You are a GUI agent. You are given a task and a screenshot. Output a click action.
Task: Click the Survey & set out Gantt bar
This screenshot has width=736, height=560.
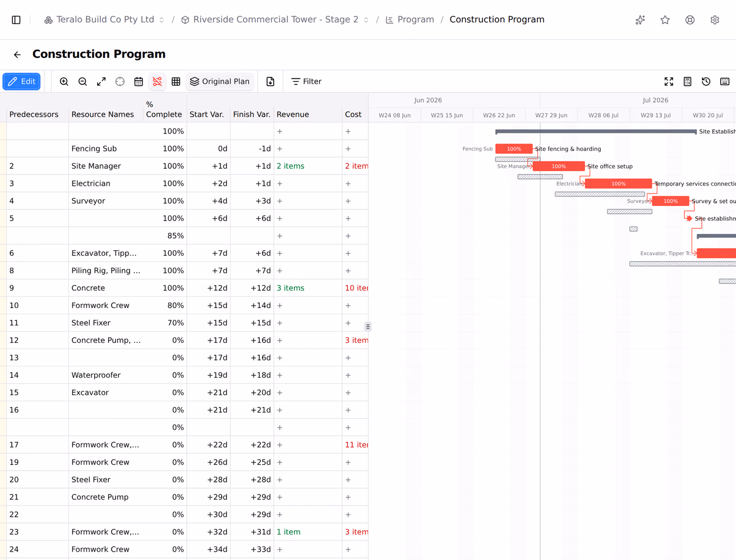(x=670, y=201)
